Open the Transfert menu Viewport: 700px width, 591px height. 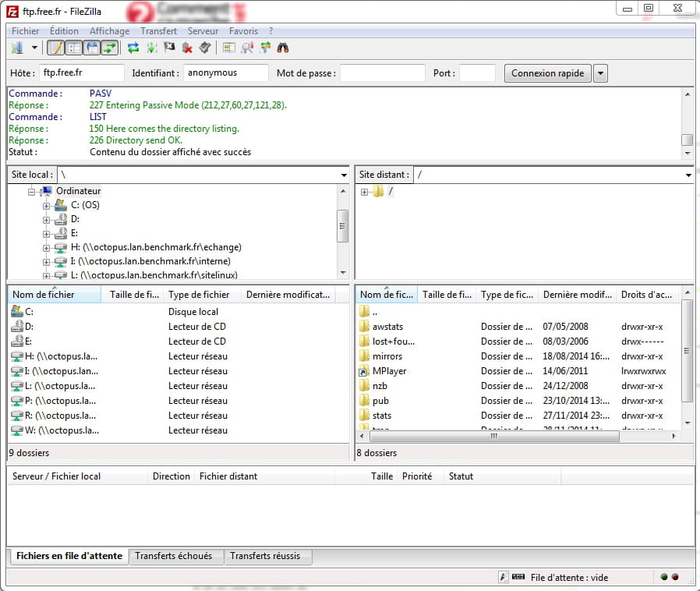[158, 31]
